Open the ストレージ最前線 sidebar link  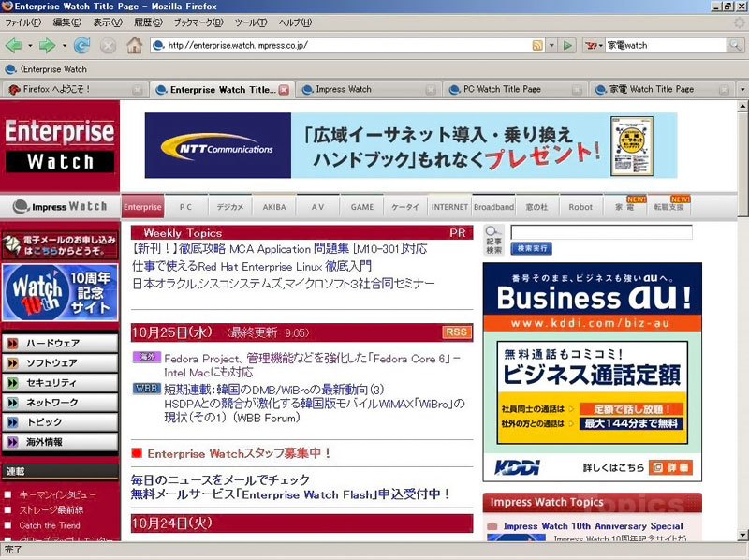coord(51,509)
